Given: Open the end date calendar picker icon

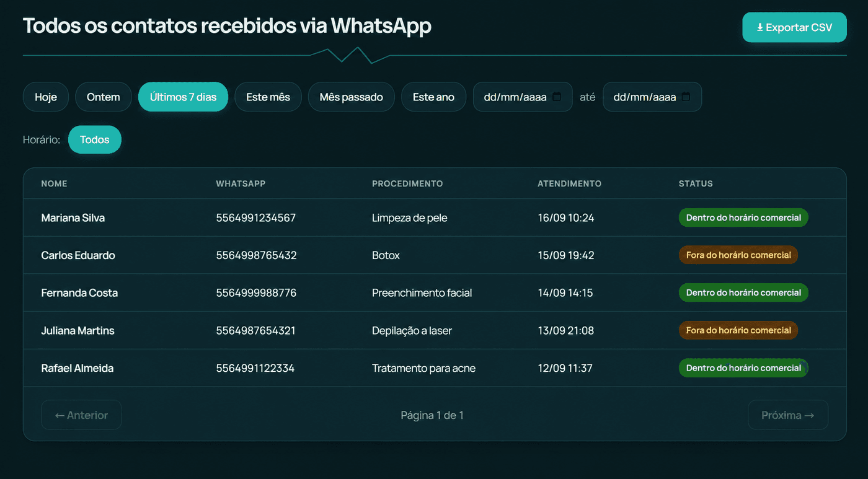Looking at the screenshot, I should click(686, 97).
